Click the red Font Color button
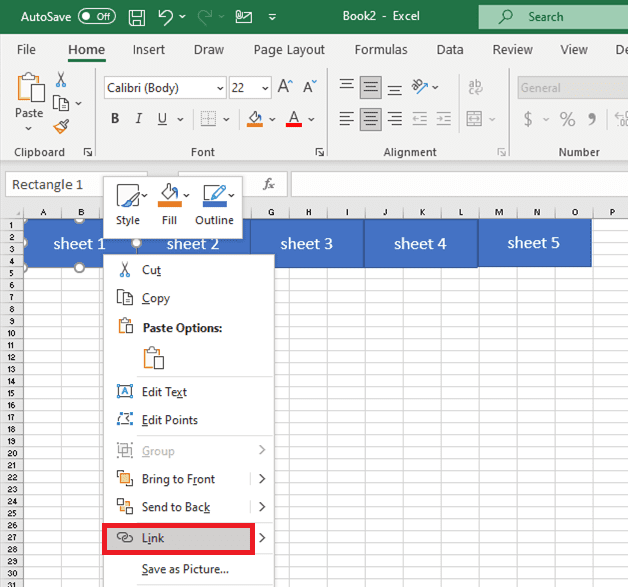Image resolution: width=628 pixels, height=587 pixels. [294, 119]
